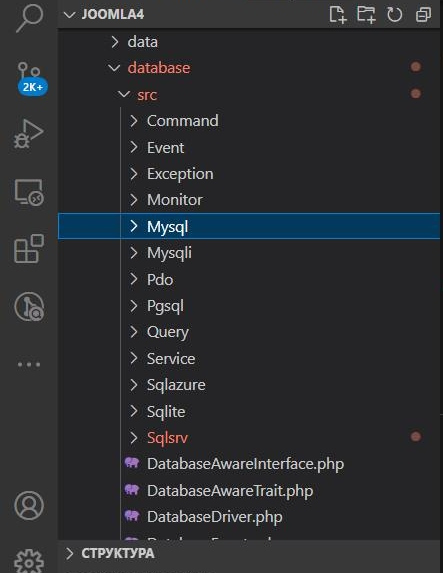Image resolution: width=443 pixels, height=573 pixels.
Task: Click modified dot badge on Sqlsrv row
Action: click(x=416, y=437)
